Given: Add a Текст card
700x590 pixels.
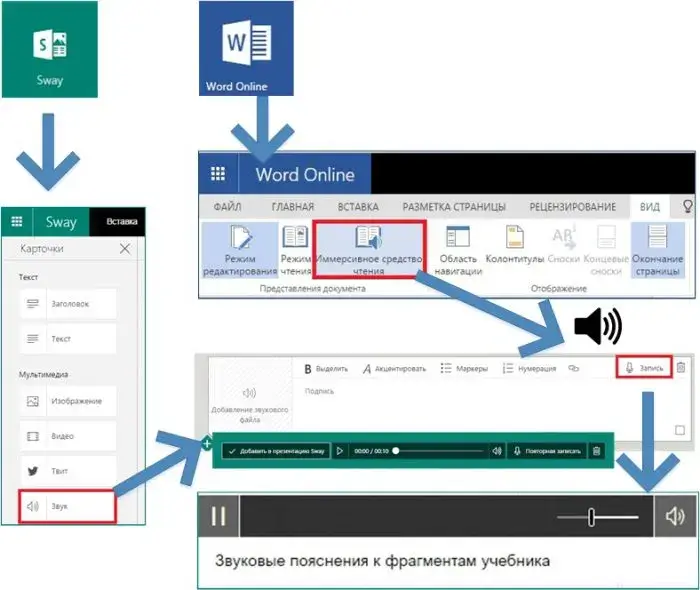Looking at the screenshot, I should point(68,339).
